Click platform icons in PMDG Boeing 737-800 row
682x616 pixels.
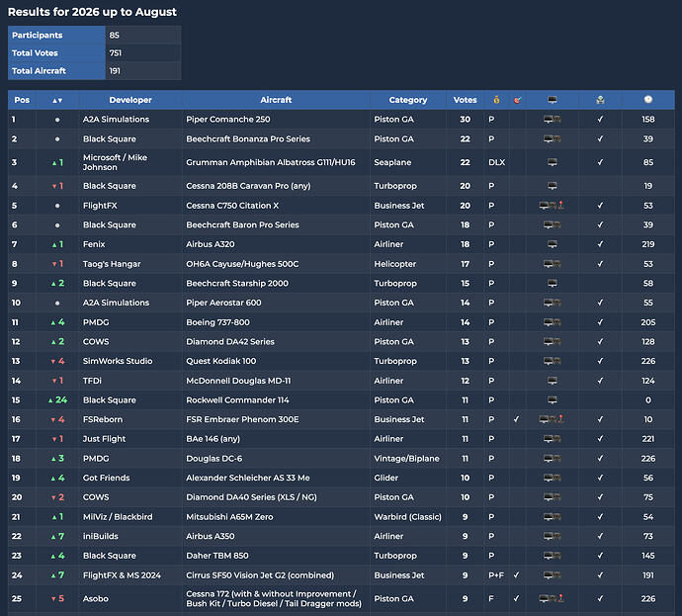(552, 322)
